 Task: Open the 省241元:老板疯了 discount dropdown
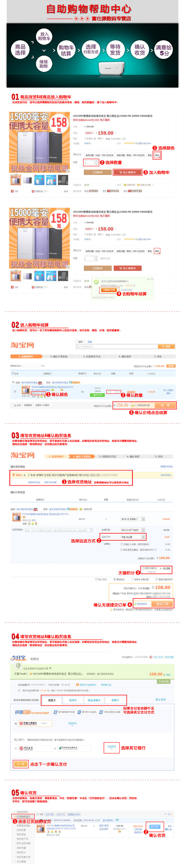point(133,519)
